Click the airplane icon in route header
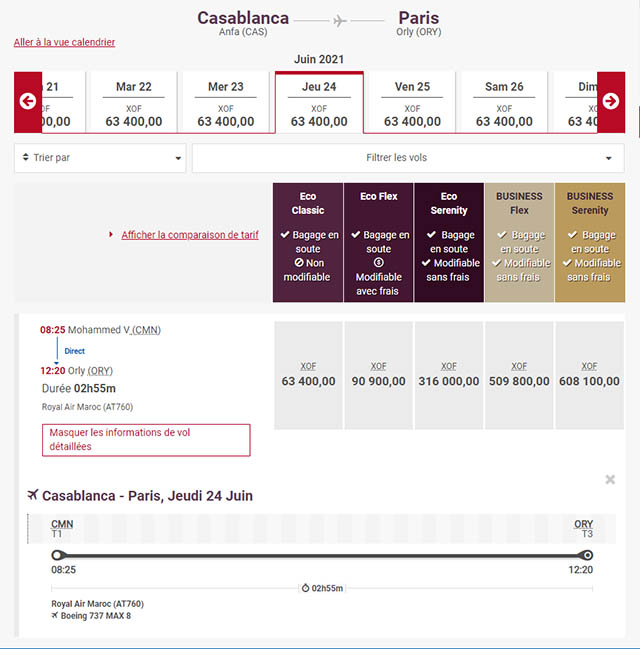The image size is (640, 649). [340, 20]
